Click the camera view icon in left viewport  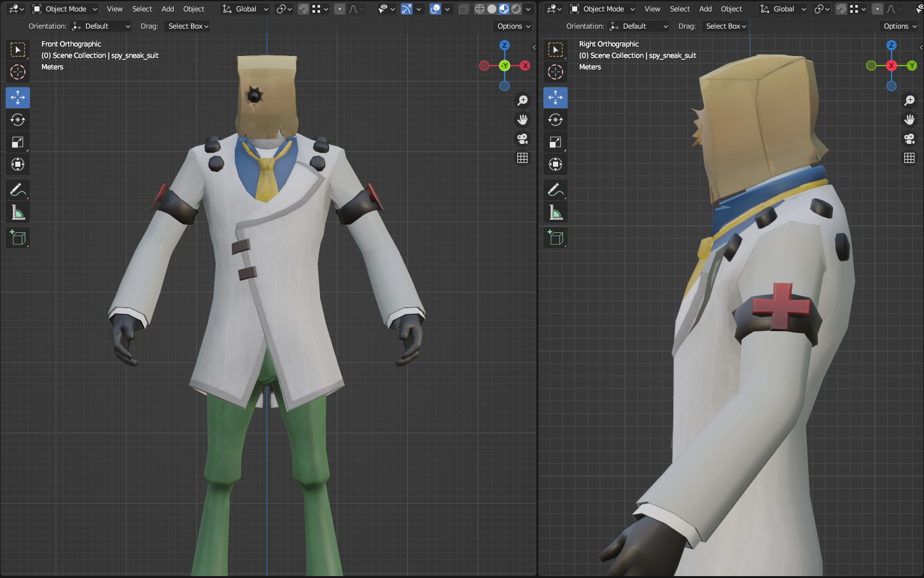[522, 139]
